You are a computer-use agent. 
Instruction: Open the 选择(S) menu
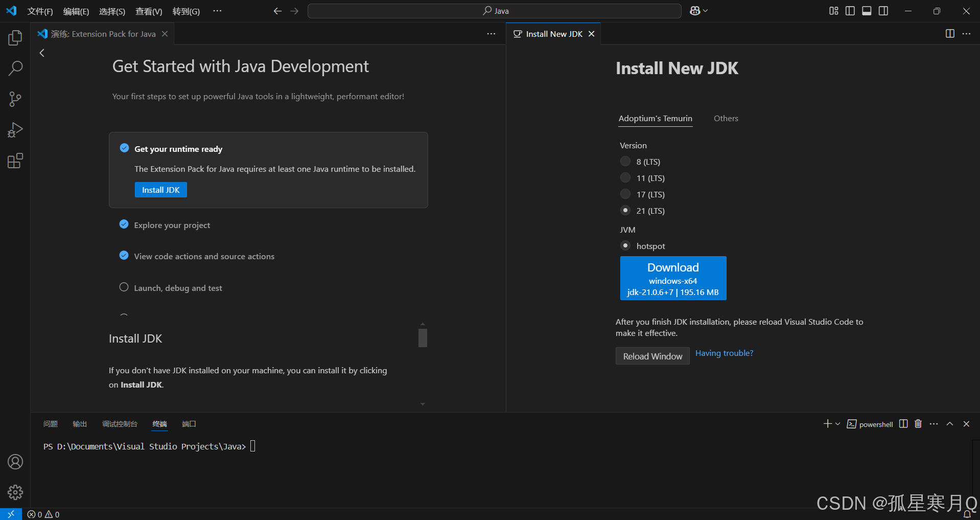pos(112,11)
